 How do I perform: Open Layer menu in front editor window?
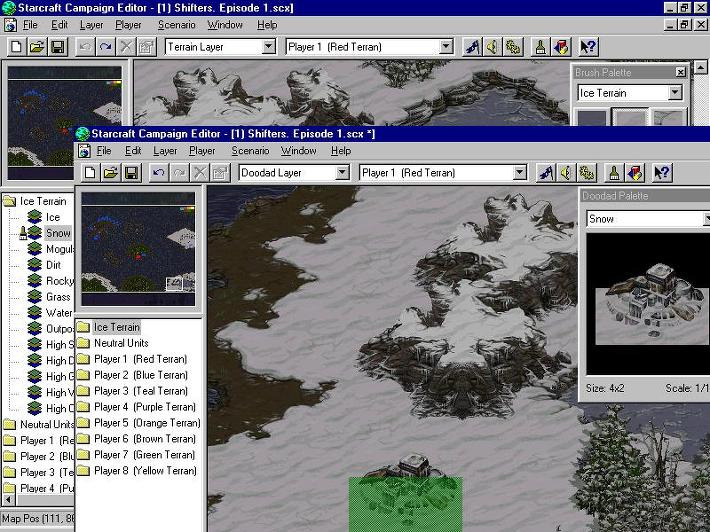point(165,151)
